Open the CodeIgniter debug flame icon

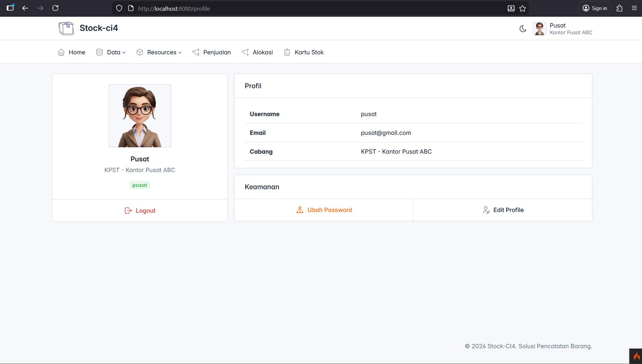[x=636, y=356]
